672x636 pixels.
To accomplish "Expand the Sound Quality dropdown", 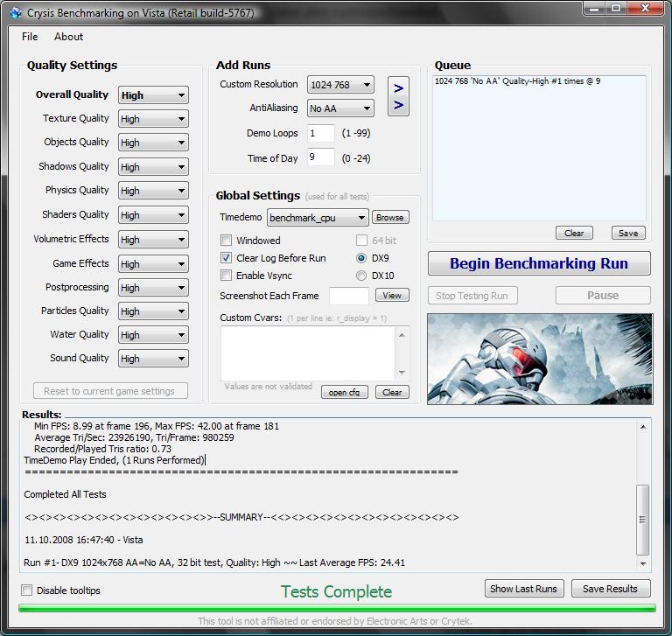I will tap(153, 359).
